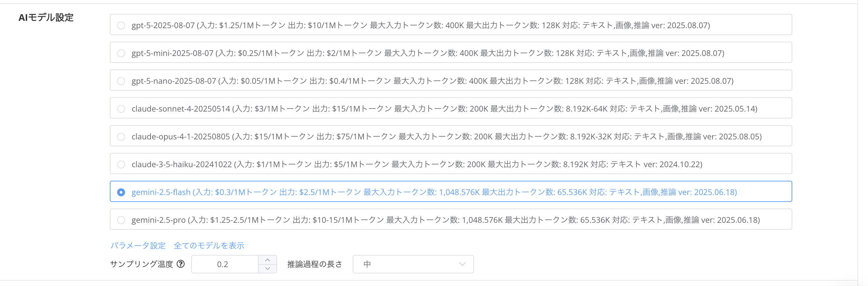Select gpt-5-nano-2025-08-07 model option

click(x=121, y=81)
